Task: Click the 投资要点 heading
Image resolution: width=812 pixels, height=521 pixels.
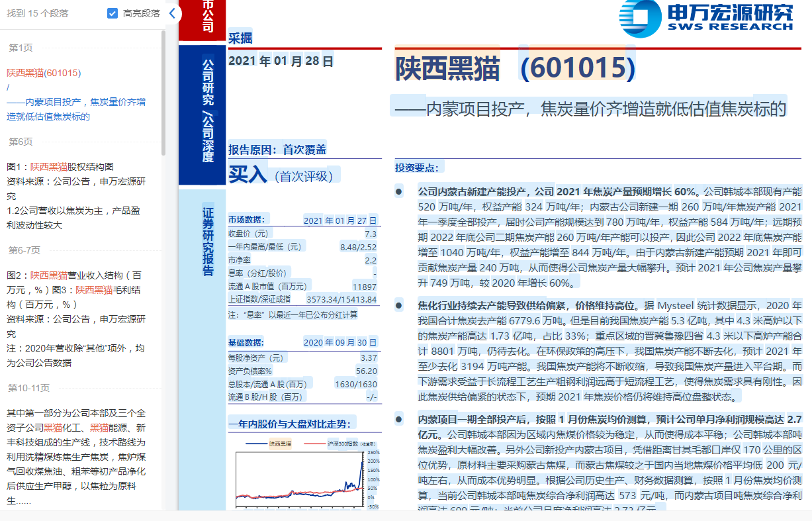Action: 416,167
